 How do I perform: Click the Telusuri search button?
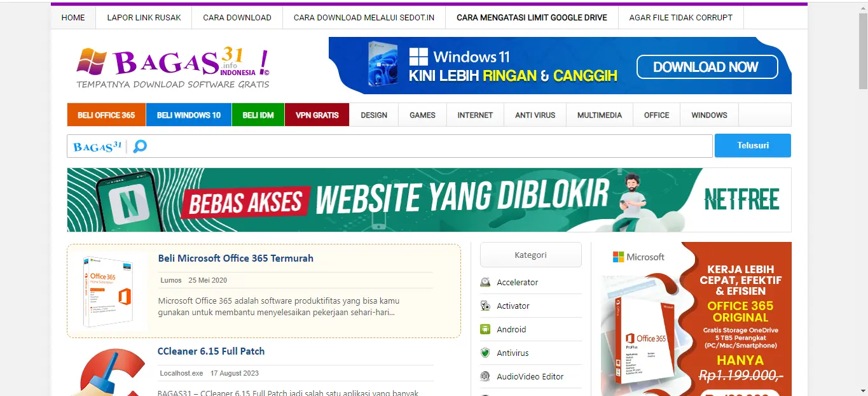752,145
